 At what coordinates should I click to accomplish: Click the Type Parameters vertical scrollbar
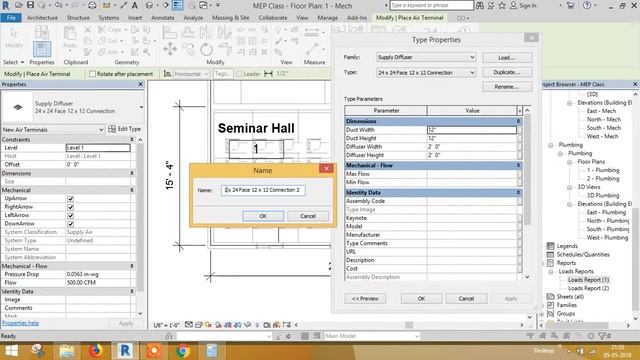point(527,169)
